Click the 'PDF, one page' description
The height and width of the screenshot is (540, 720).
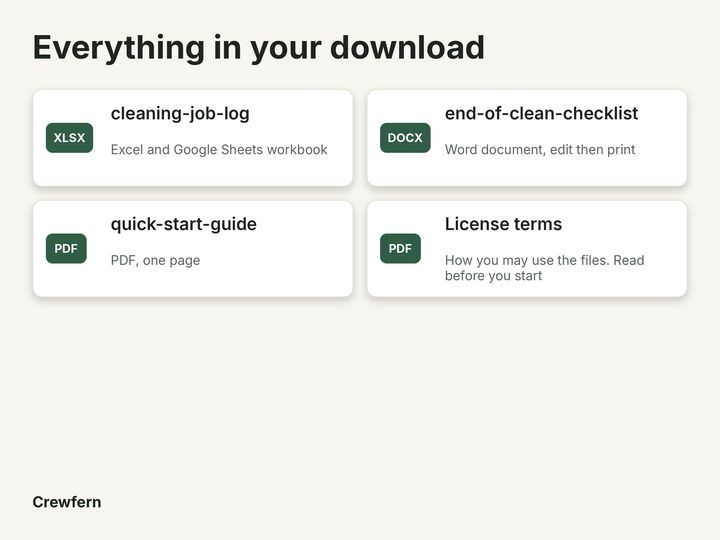[x=155, y=260]
